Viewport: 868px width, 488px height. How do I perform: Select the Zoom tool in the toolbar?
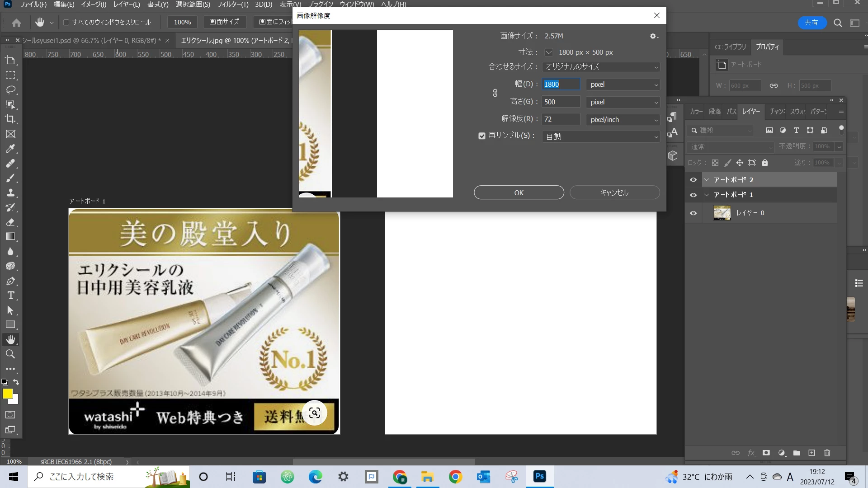click(10, 354)
